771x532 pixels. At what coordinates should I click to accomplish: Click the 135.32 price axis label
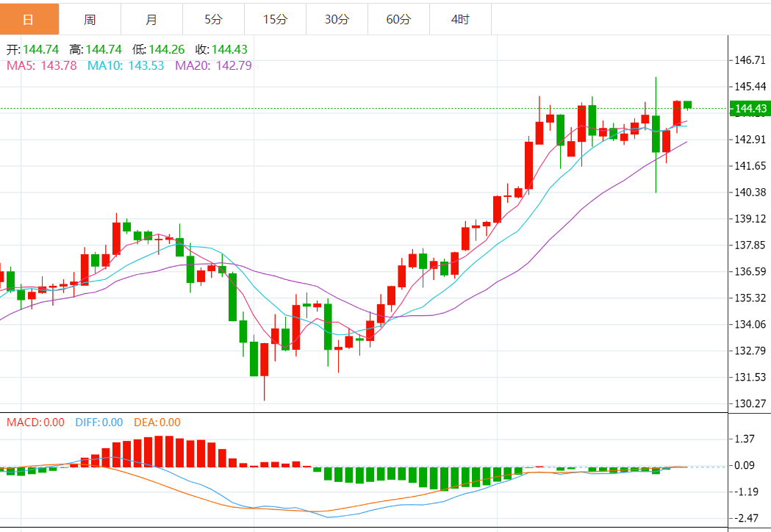750,298
